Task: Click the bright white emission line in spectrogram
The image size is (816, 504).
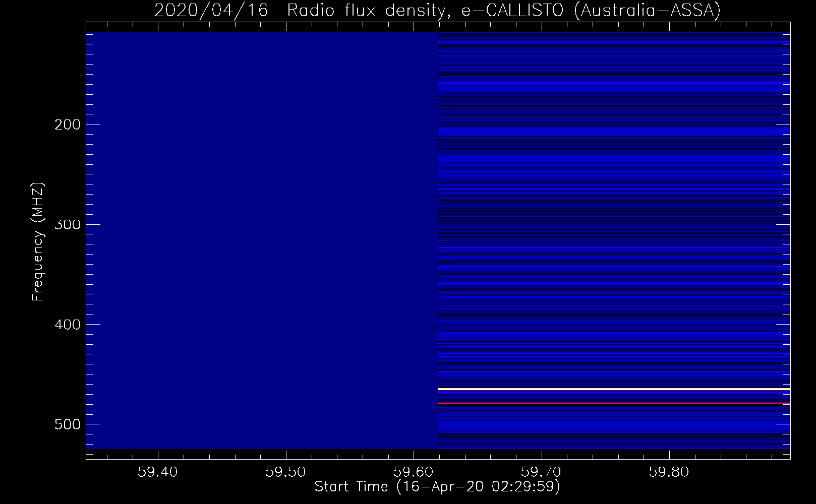Action: point(614,389)
